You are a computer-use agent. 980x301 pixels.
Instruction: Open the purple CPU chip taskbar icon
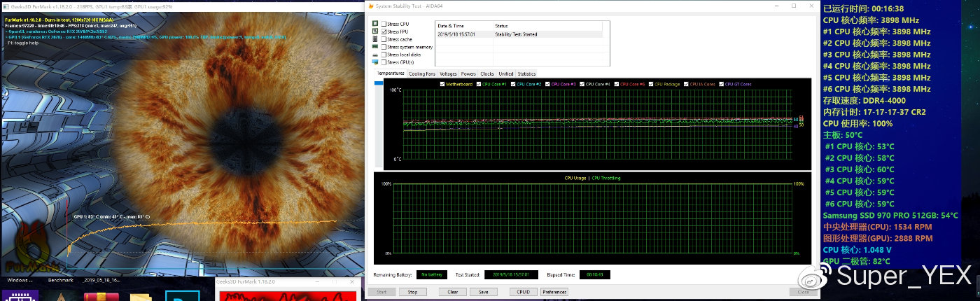(x=20, y=295)
